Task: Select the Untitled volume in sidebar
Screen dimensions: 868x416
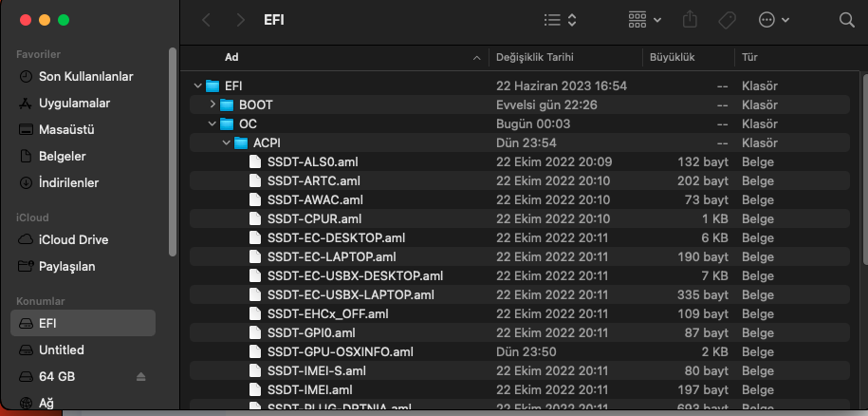Action: pyautogui.click(x=61, y=350)
